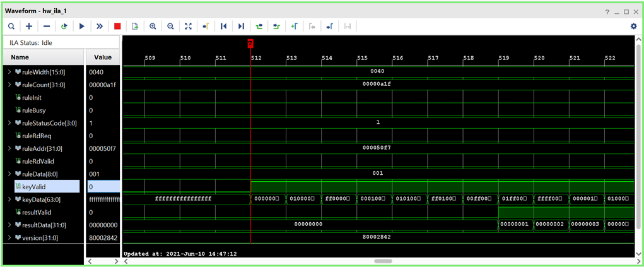The height and width of the screenshot is (267, 644).
Task: Click ruleCount value 00000a1f
Action: [x=102, y=85]
